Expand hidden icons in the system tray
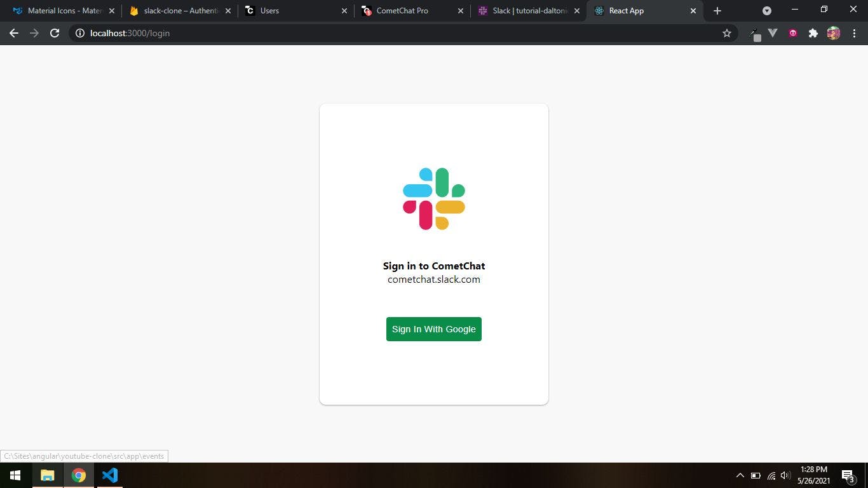This screenshot has width=868, height=488. [x=739, y=475]
